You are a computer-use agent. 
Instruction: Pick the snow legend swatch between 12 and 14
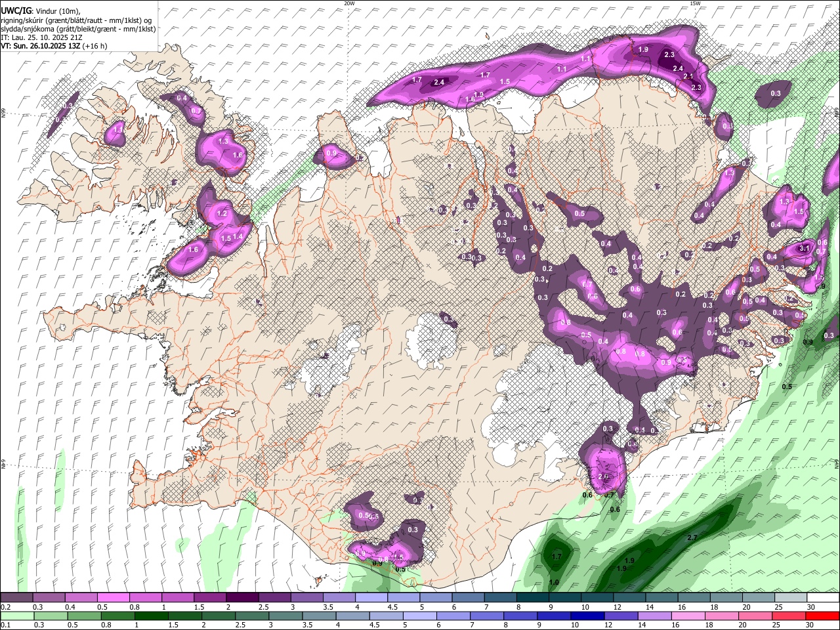click(x=629, y=598)
